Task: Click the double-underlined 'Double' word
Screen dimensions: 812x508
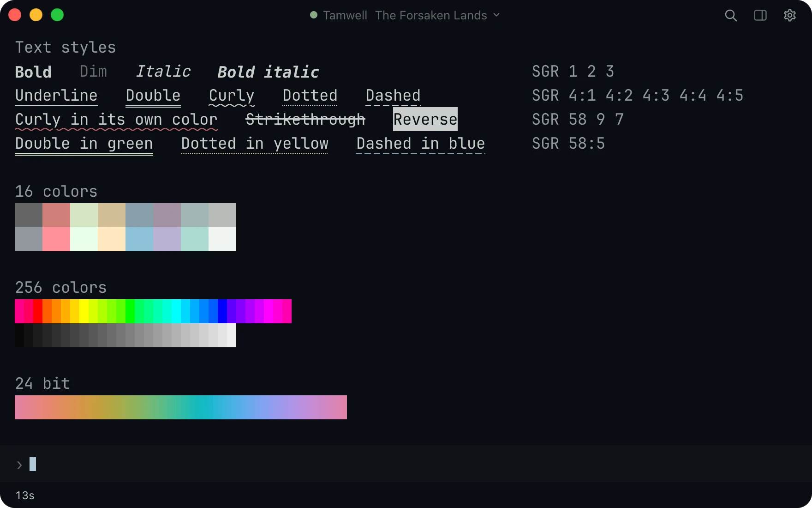Action: [x=153, y=96]
